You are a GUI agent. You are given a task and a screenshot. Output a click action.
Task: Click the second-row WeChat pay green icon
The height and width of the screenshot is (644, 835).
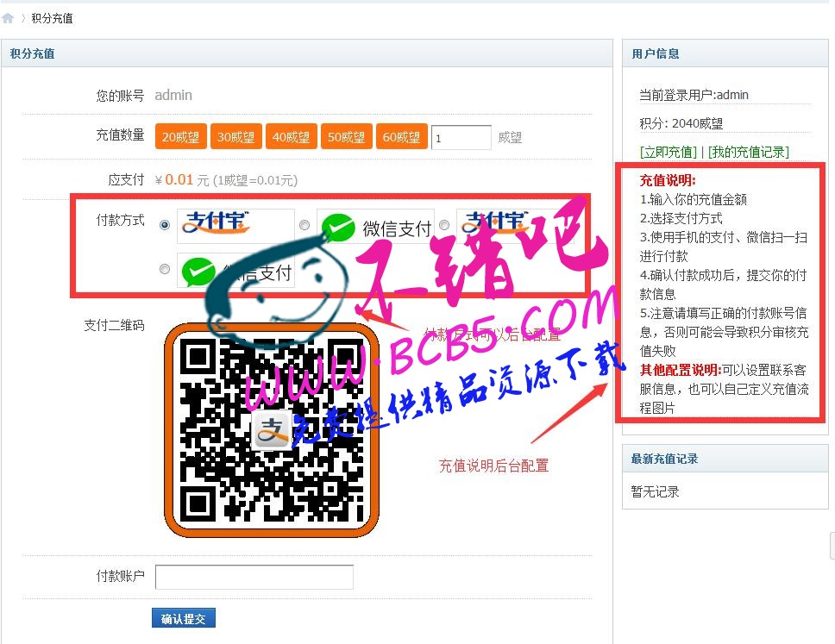point(198,271)
